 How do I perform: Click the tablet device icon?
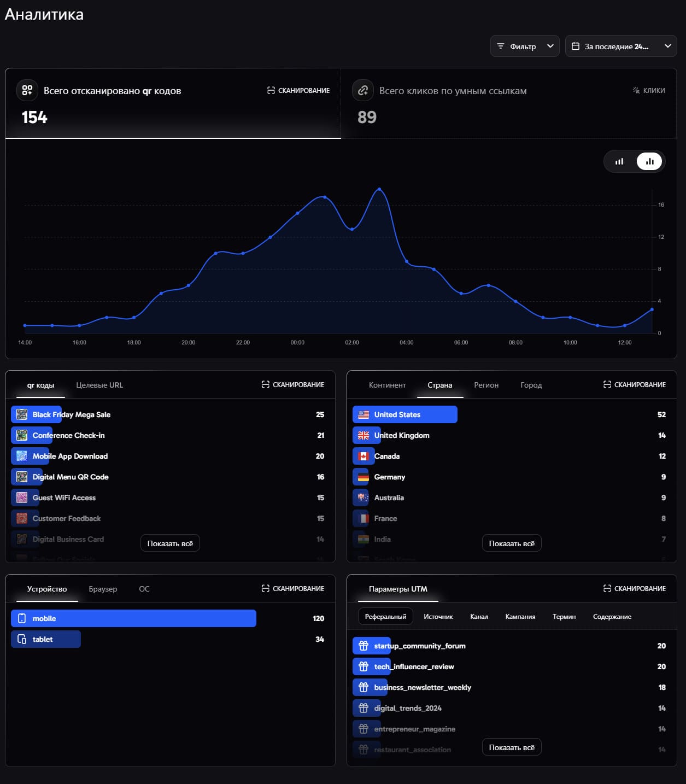pos(22,639)
